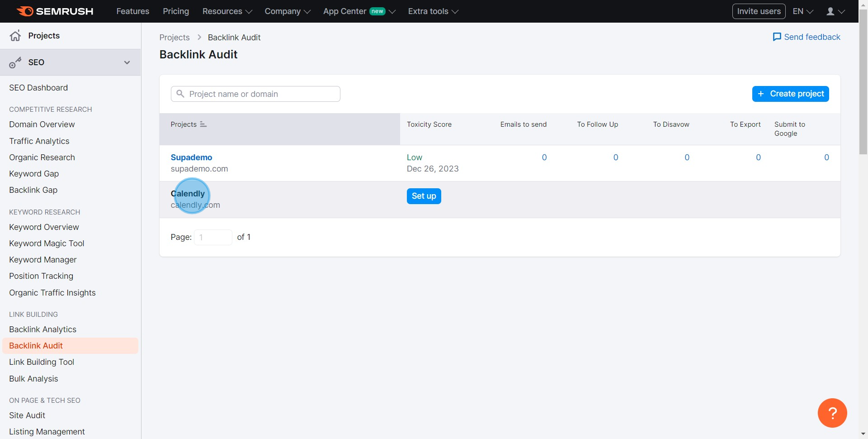This screenshot has width=868, height=439.
Task: Open Listing Management in sidebar
Action: pos(47,432)
